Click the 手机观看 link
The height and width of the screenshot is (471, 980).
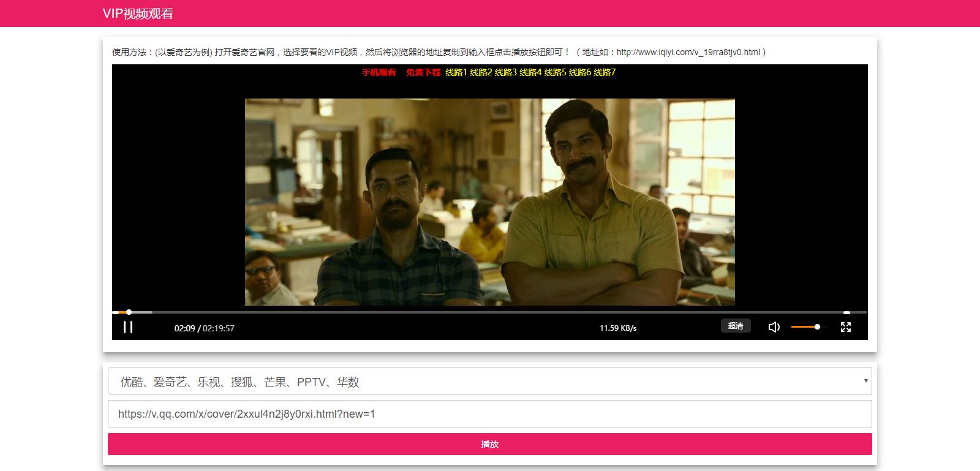tap(379, 72)
